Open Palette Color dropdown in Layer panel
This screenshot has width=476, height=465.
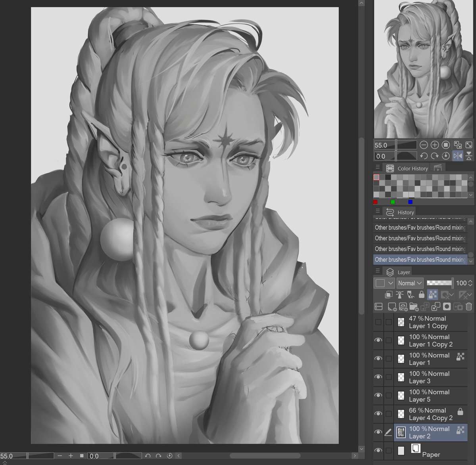click(384, 283)
